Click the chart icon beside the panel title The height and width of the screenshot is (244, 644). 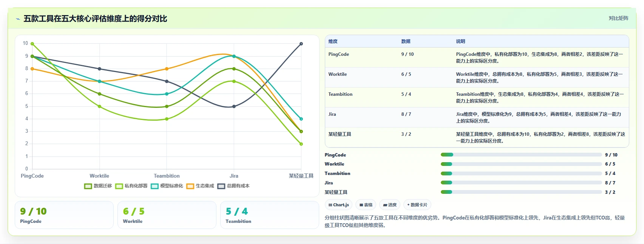click(18, 19)
